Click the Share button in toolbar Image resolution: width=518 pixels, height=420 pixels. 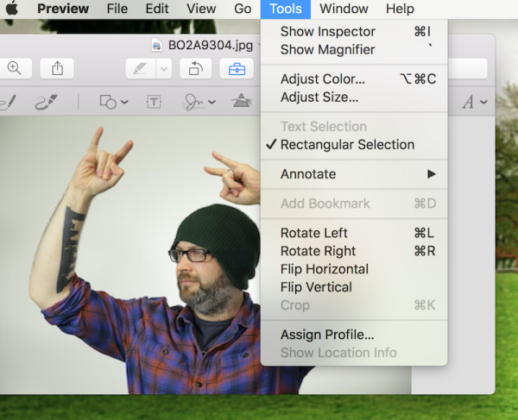(x=56, y=68)
